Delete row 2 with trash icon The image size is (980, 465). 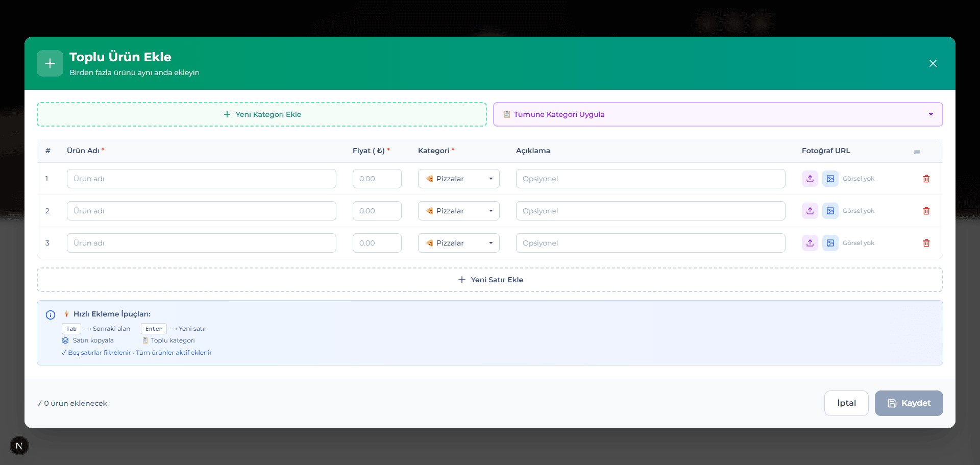(x=926, y=211)
